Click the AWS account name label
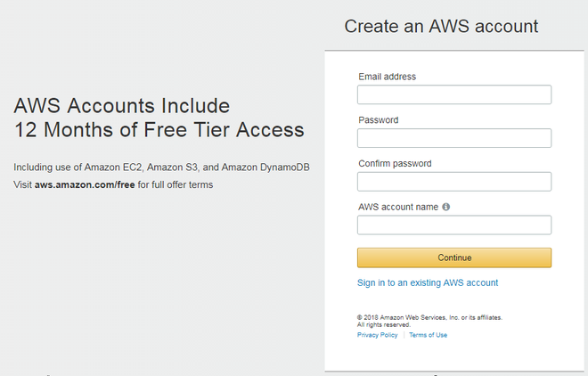Screen dimensions: 588x376 click(x=397, y=207)
